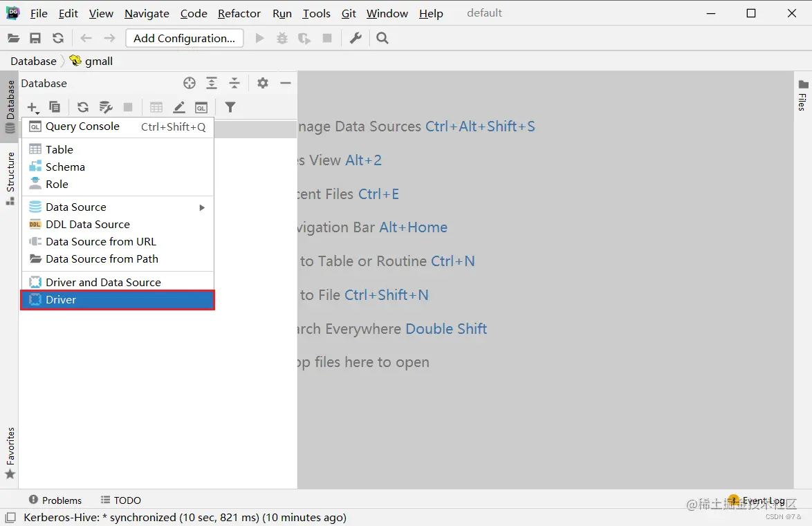The width and height of the screenshot is (812, 526).
Task: Click the Filter funnel icon
Action: 230,107
